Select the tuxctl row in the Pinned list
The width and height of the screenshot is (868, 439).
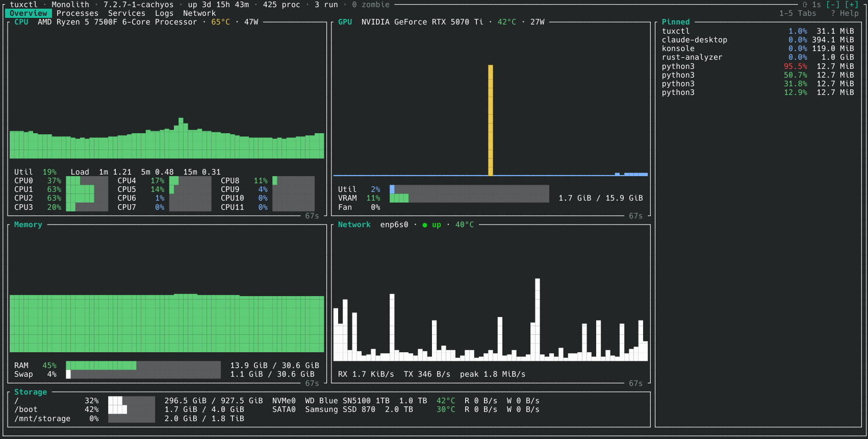758,31
